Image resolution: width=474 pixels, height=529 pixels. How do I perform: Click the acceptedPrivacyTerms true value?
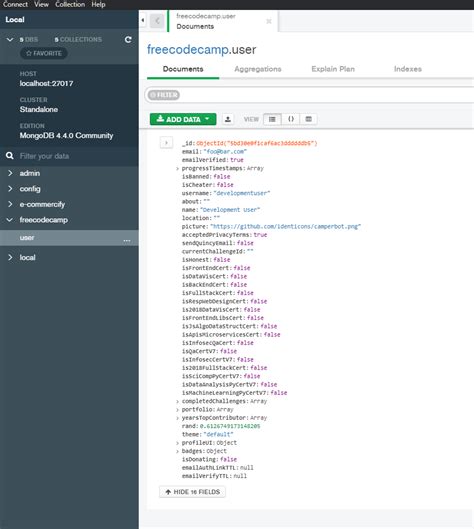tap(260, 235)
